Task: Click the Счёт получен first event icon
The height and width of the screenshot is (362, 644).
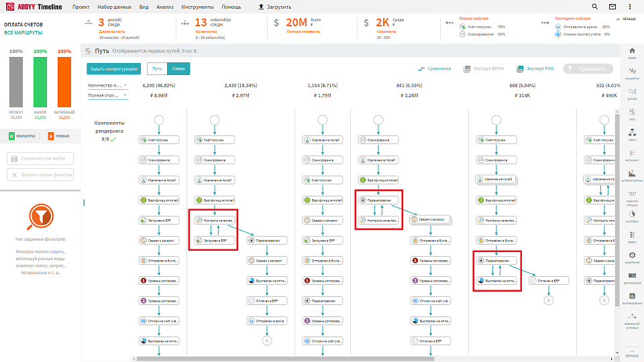Action: pos(462,27)
